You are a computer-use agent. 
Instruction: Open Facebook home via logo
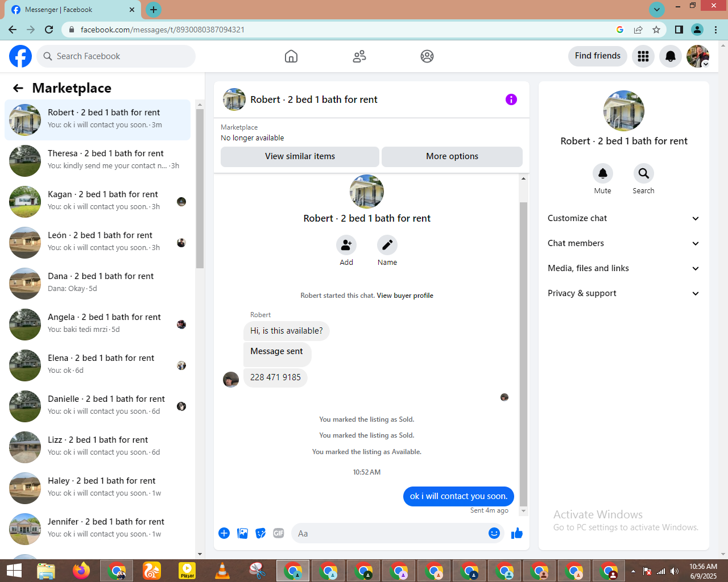point(20,56)
